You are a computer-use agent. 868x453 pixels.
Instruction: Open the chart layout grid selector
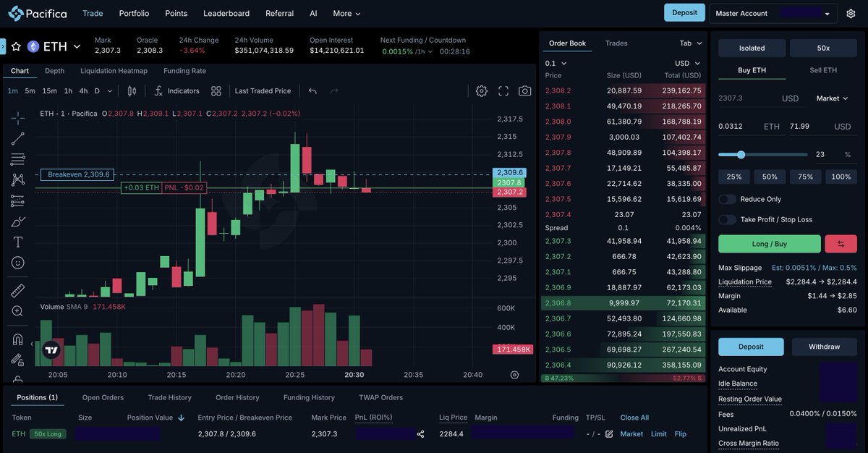[x=216, y=91]
